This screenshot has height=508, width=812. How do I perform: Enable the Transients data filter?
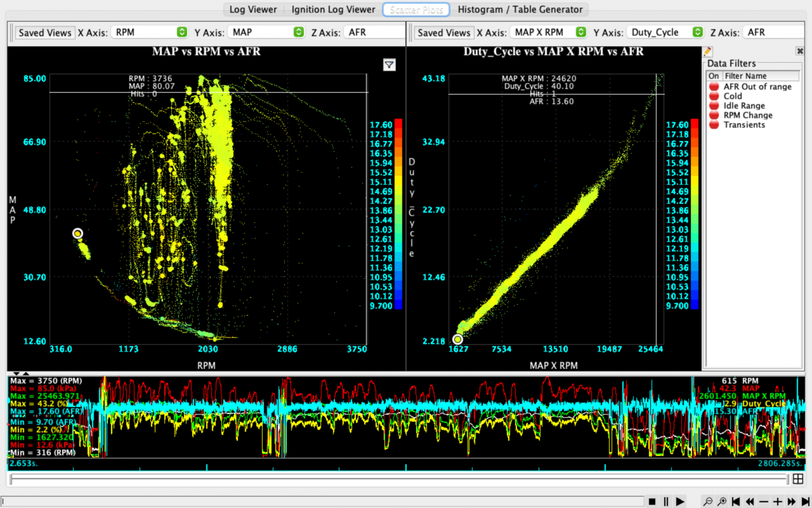[x=713, y=125]
